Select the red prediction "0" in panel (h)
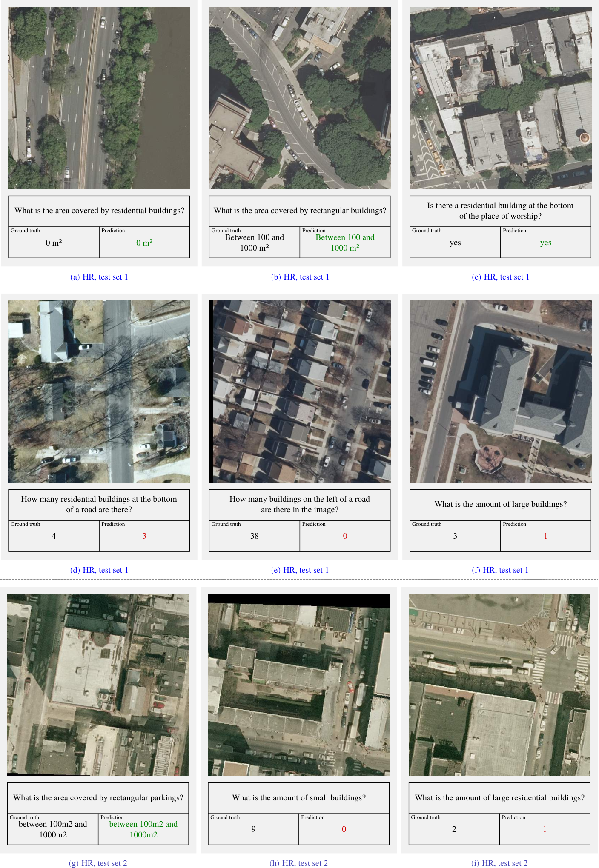The image size is (599, 868). click(344, 829)
